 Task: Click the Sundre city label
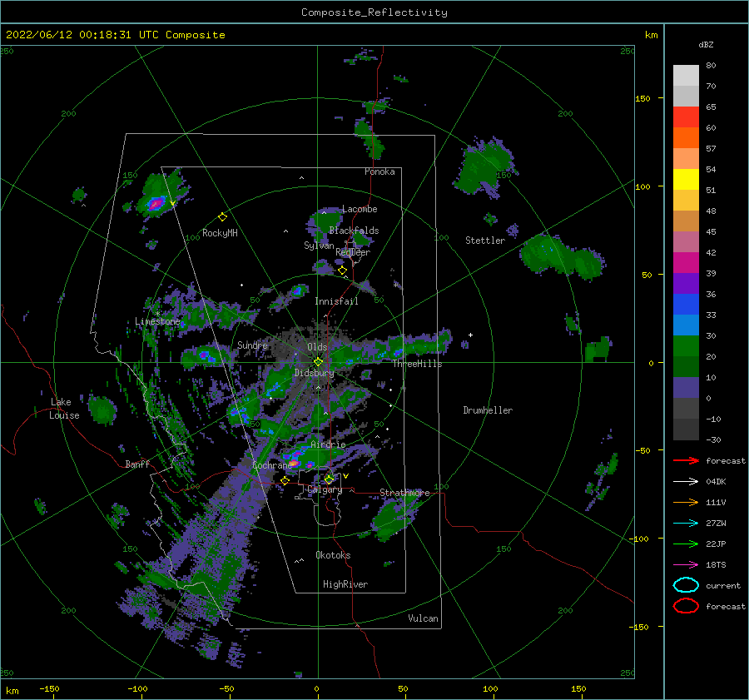pyautogui.click(x=253, y=345)
